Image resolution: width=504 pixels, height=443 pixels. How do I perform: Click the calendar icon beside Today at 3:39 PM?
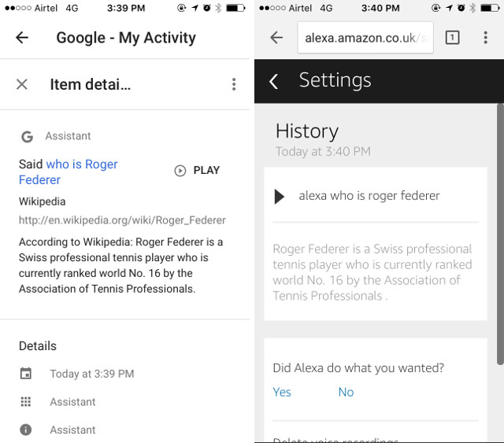pos(26,374)
